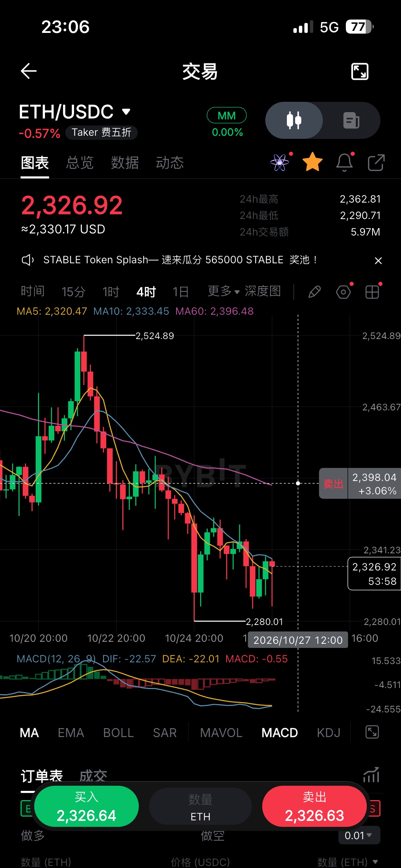Enable the SAR indicator
Viewport: 401px width, 868px height.
click(165, 733)
